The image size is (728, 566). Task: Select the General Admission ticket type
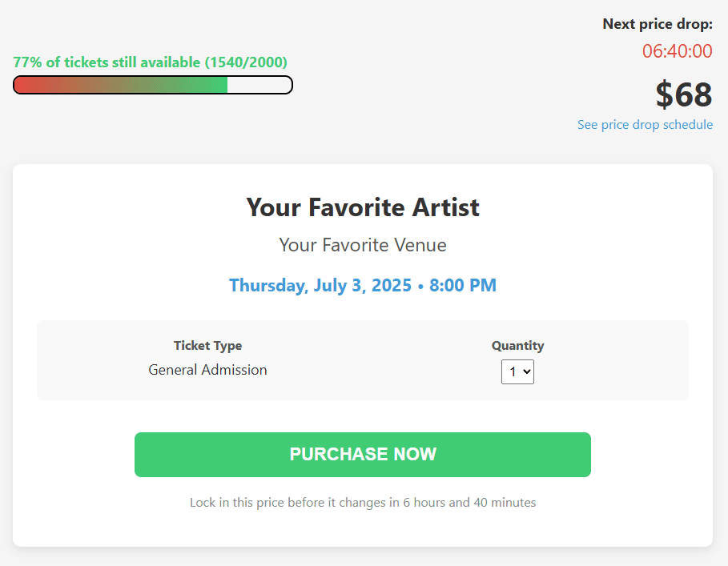pos(207,370)
